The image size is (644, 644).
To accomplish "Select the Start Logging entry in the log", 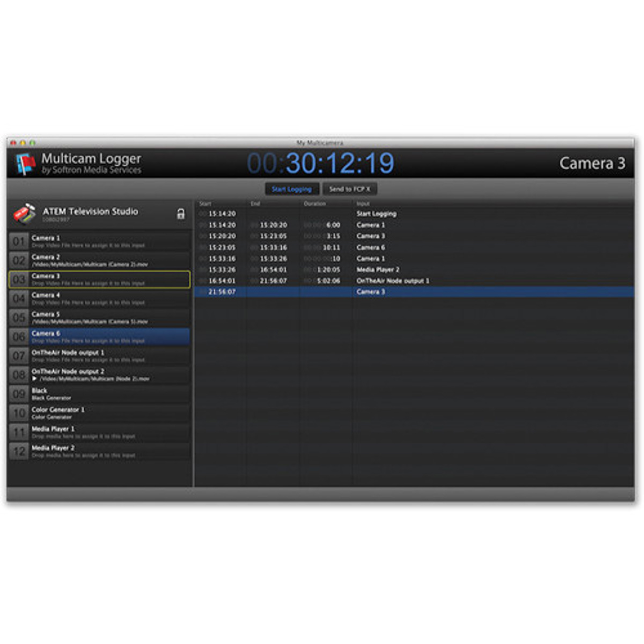I will tap(376, 214).
